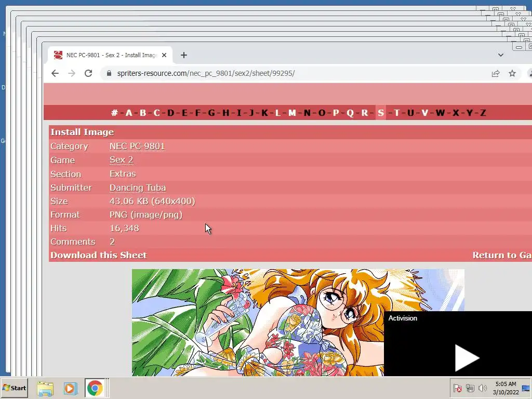Image resolution: width=532 pixels, height=399 pixels.
Task: Open letter F in alphabet bar
Action: (198, 113)
